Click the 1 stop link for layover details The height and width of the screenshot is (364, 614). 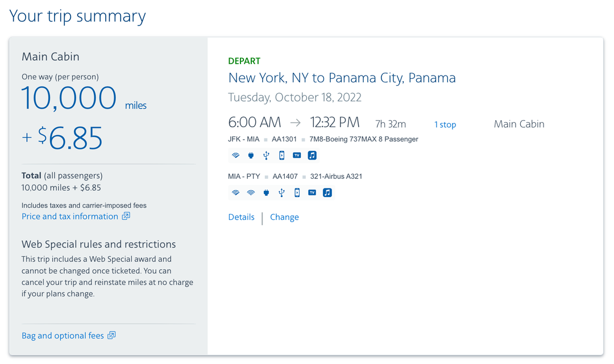445,124
